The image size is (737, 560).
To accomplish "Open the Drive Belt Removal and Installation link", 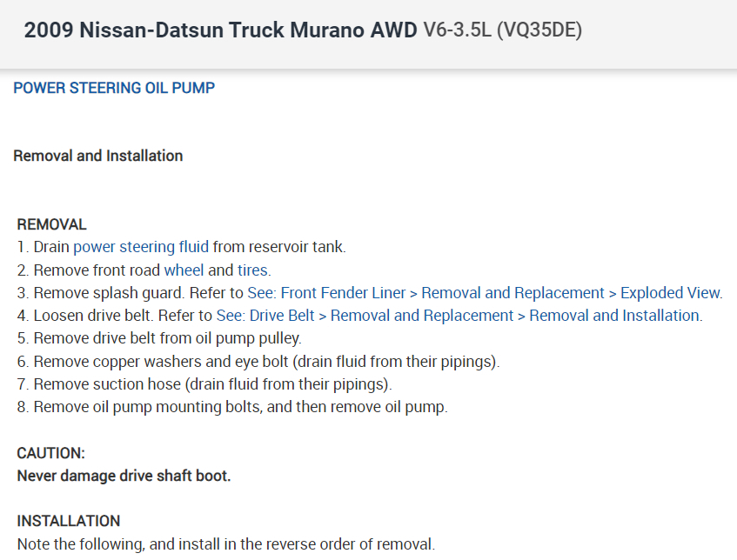I will tap(459, 316).
